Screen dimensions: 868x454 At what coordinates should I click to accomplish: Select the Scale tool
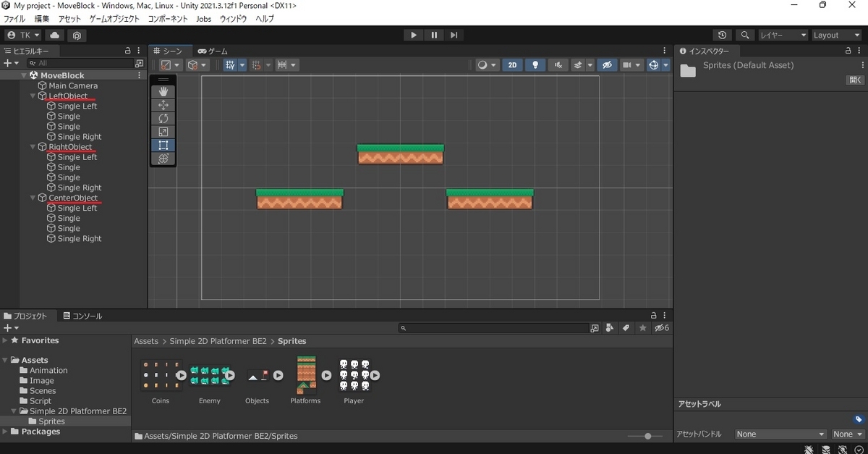coord(163,132)
